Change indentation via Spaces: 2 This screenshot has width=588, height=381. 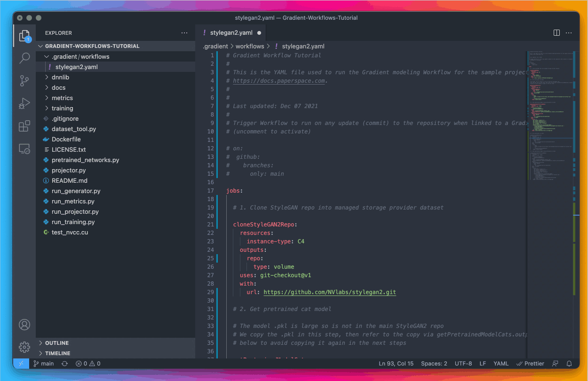[434, 364]
